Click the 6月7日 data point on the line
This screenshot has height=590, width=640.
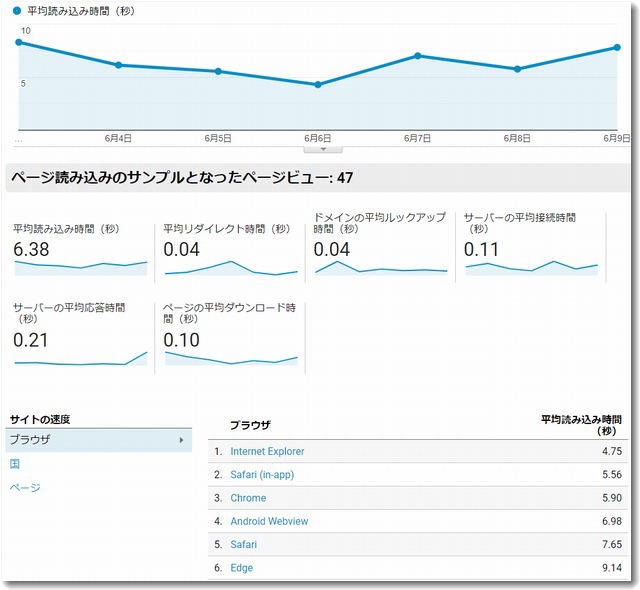point(418,56)
